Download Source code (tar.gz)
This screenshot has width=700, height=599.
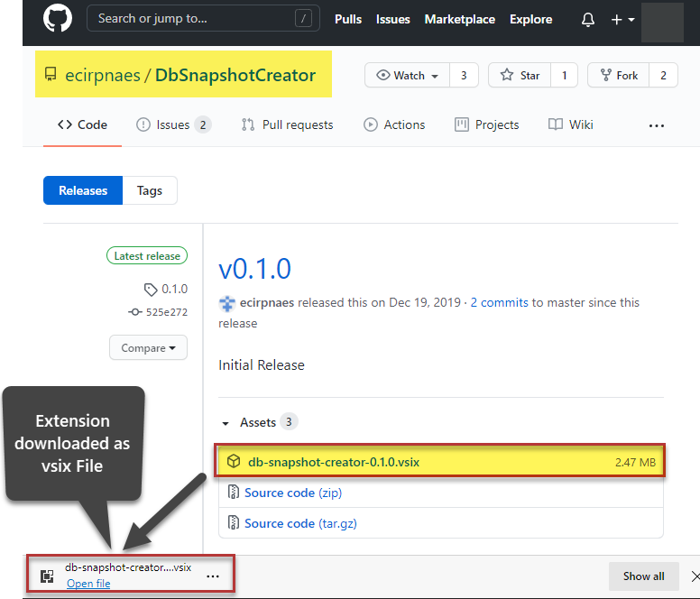(300, 523)
